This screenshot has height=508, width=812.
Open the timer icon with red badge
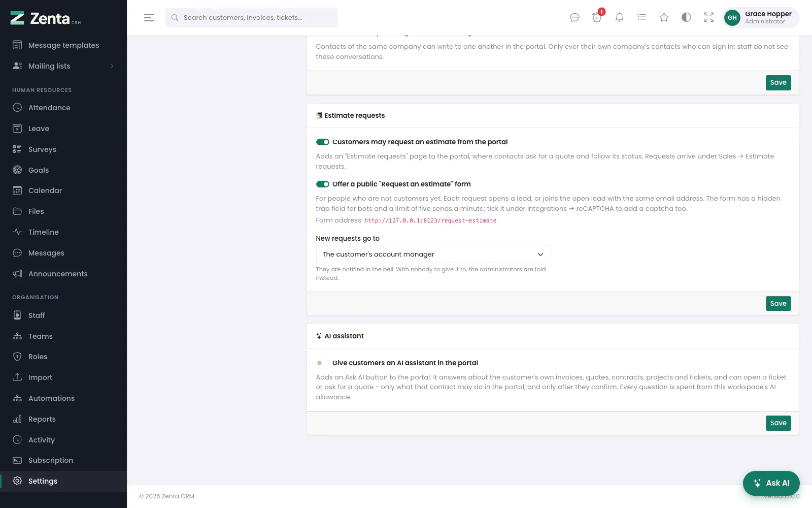pyautogui.click(x=597, y=18)
